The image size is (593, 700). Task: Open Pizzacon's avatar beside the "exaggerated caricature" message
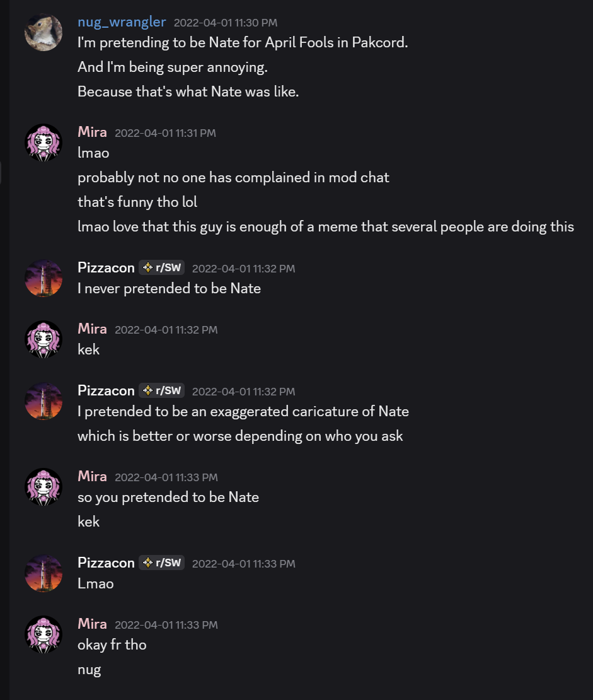click(43, 401)
